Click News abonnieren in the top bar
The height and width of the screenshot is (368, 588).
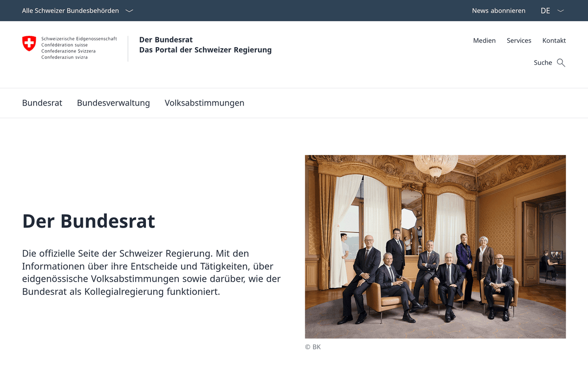498,11
